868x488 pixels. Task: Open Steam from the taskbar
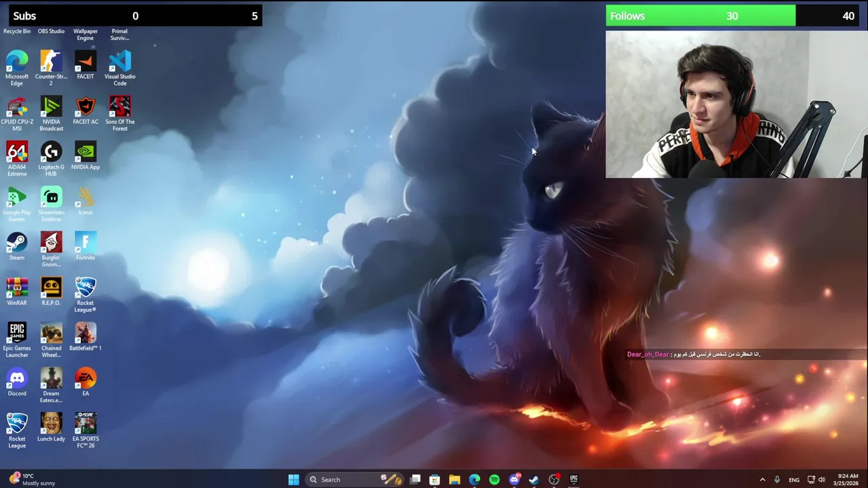pyautogui.click(x=534, y=479)
